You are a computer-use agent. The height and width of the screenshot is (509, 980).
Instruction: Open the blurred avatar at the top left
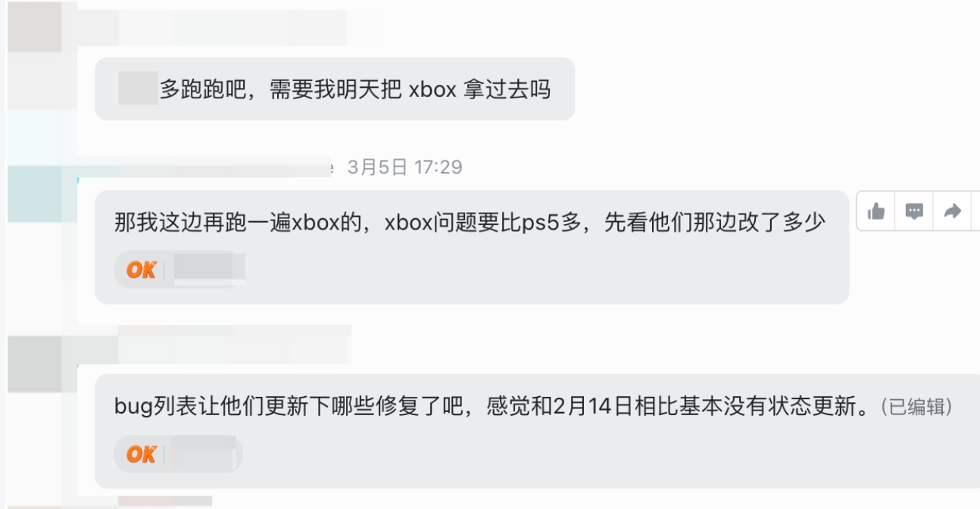tap(35, 29)
